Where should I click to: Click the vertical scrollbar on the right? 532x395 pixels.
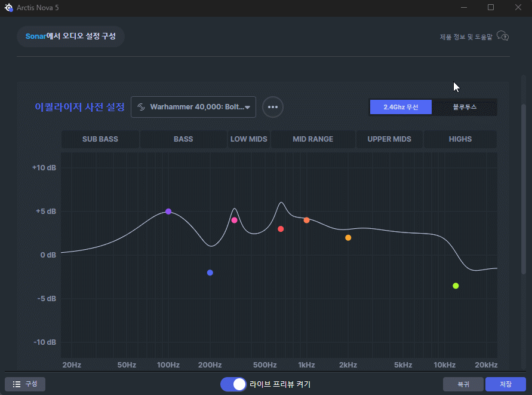(524, 179)
